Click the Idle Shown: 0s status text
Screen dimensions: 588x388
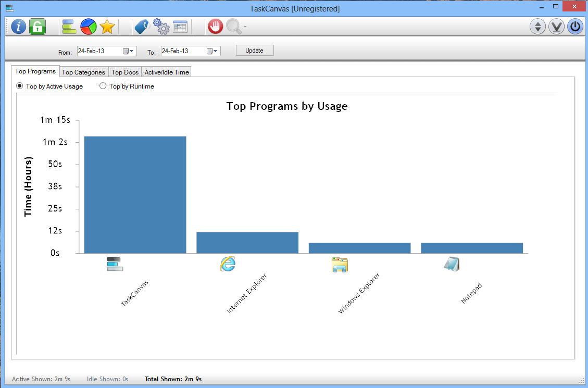108,379
